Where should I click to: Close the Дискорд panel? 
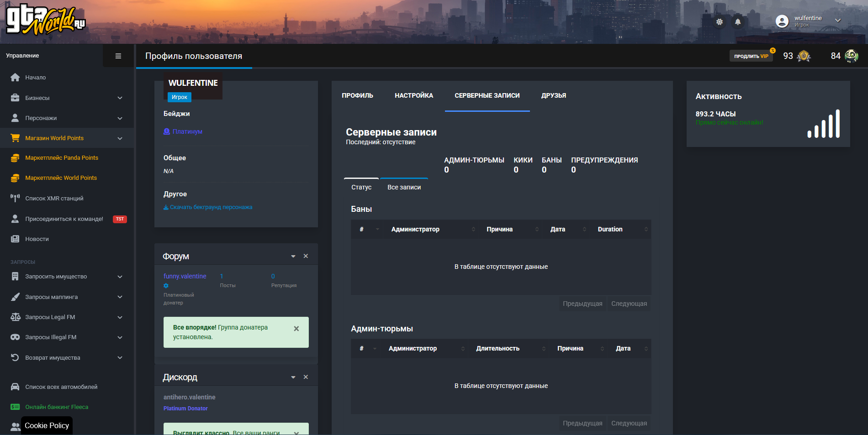[x=306, y=377]
